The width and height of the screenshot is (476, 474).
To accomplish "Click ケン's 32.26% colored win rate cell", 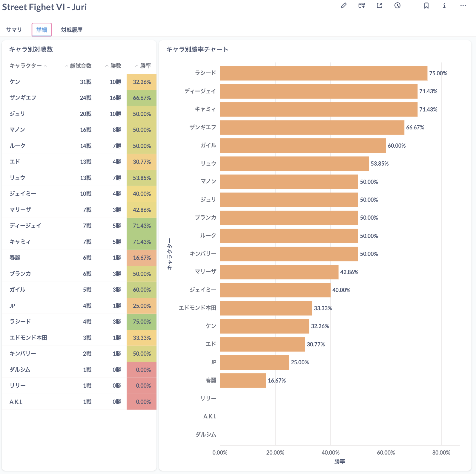I will click(x=142, y=82).
